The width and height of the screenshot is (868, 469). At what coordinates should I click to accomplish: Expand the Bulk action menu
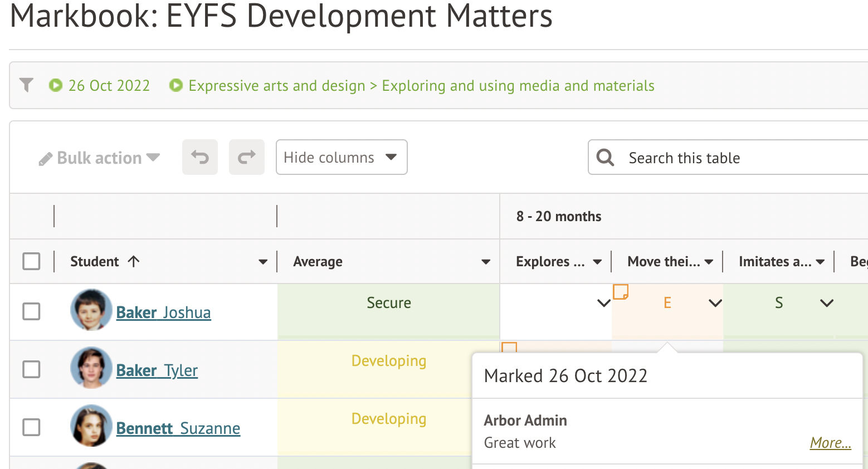(100, 158)
